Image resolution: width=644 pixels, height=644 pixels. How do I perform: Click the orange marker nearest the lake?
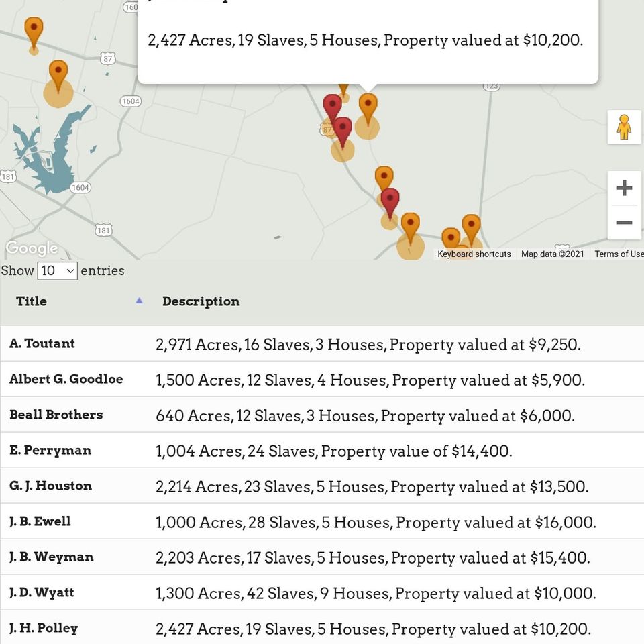pyautogui.click(x=58, y=74)
